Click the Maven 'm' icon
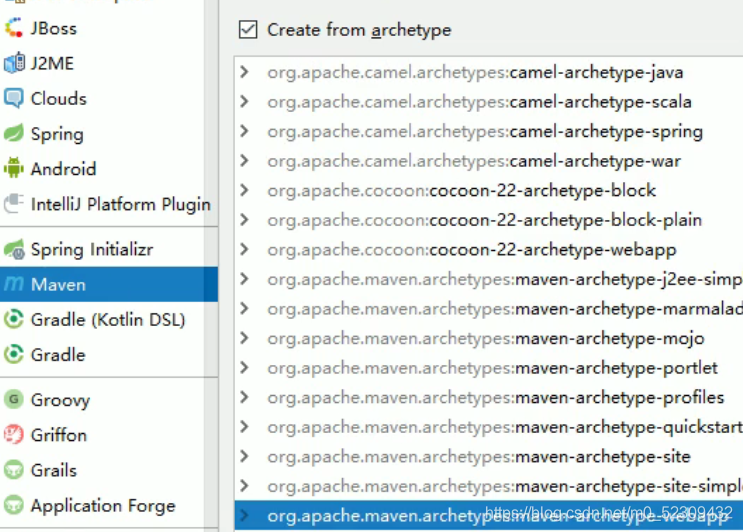Image resolution: width=743 pixels, height=532 pixels. pos(14,284)
